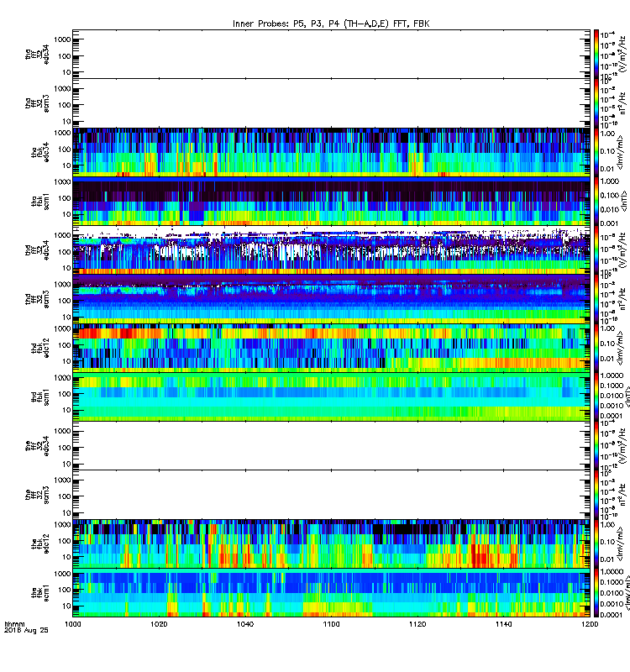The image size is (630, 672).
Task: Click the 'tha fff 32 edc34' panel label
Action: pos(37,54)
